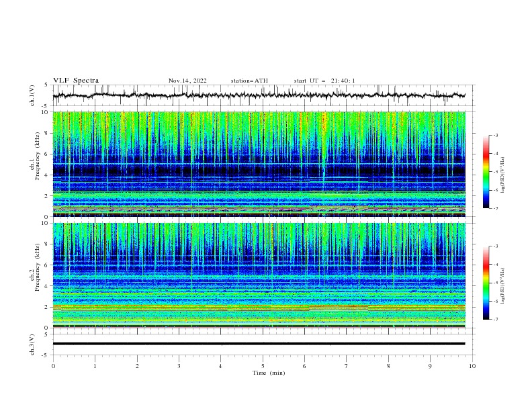
Task: Click the time axis tick label "4"
Action: click(x=220, y=366)
